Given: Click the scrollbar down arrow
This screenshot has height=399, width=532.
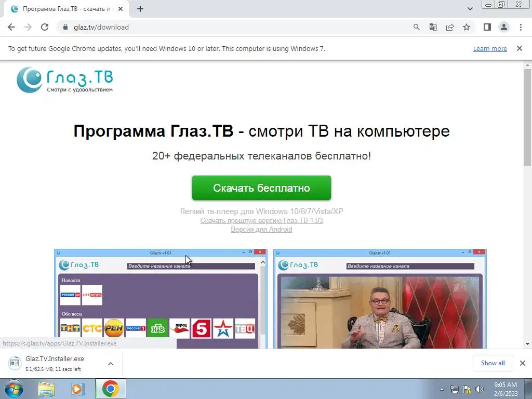Looking at the screenshot, I should click(527, 344).
